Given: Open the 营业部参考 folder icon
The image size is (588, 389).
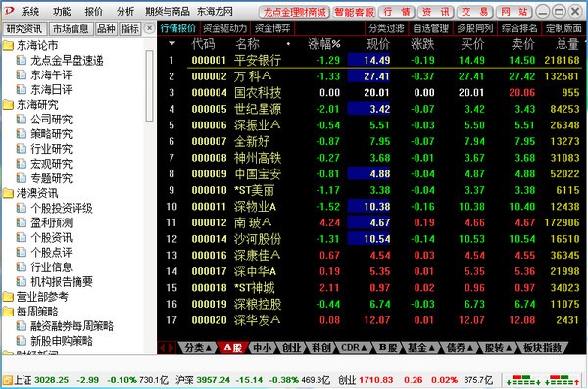Looking at the screenshot, I should coord(8,297).
